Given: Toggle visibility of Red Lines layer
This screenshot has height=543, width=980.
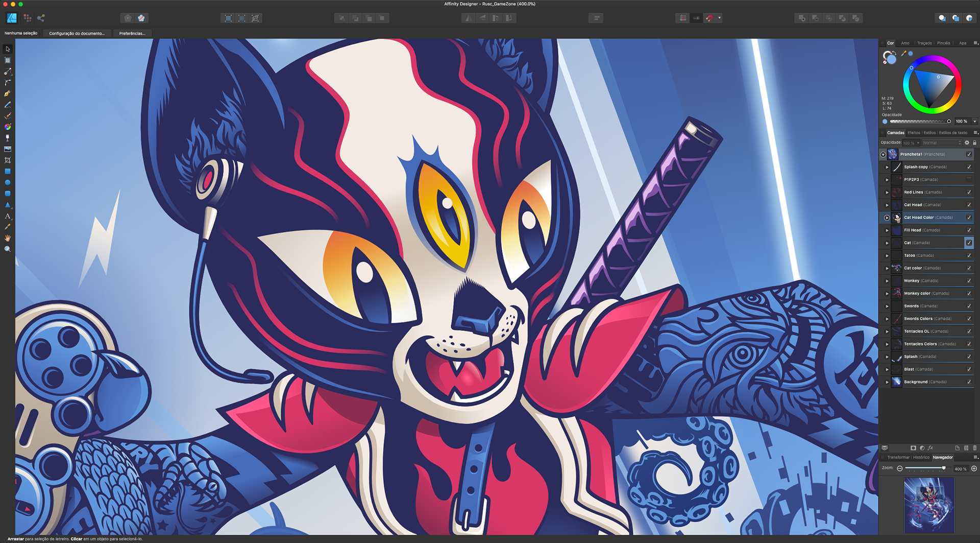Looking at the screenshot, I should coord(969,192).
